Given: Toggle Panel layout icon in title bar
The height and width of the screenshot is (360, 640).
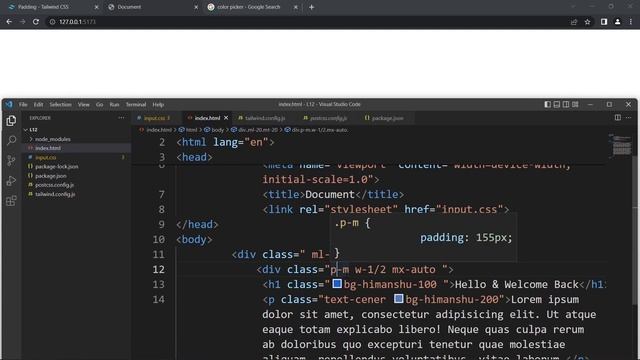Looking at the screenshot, I should [557, 104].
